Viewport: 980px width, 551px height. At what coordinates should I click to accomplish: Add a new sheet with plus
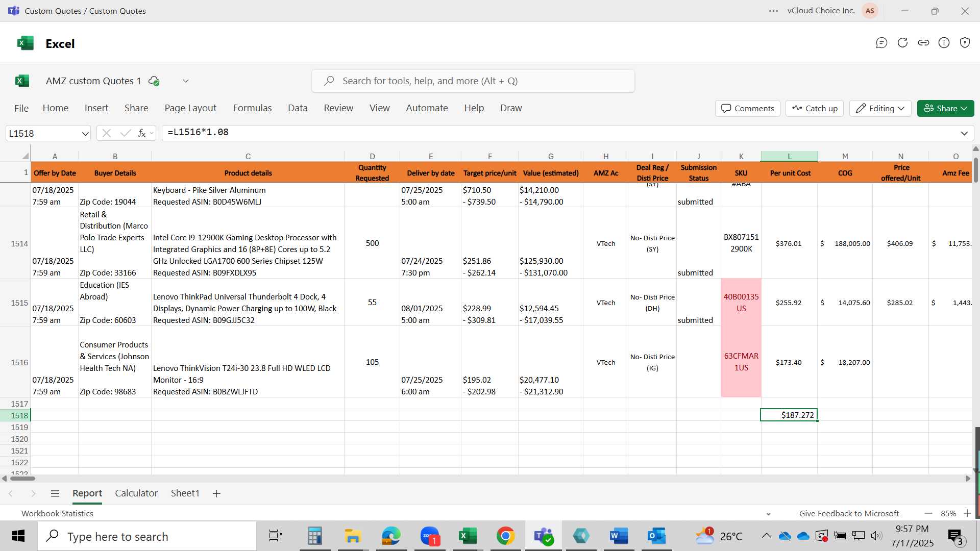click(x=216, y=493)
